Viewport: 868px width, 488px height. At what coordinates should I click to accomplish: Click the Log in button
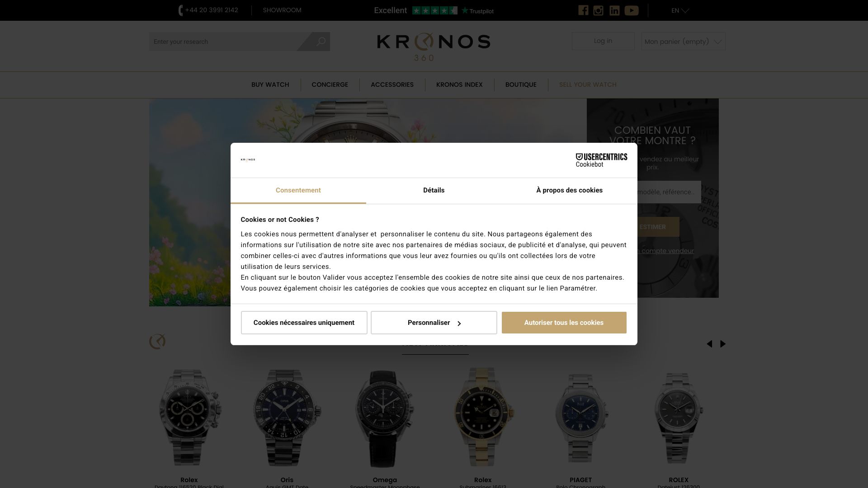603,41
